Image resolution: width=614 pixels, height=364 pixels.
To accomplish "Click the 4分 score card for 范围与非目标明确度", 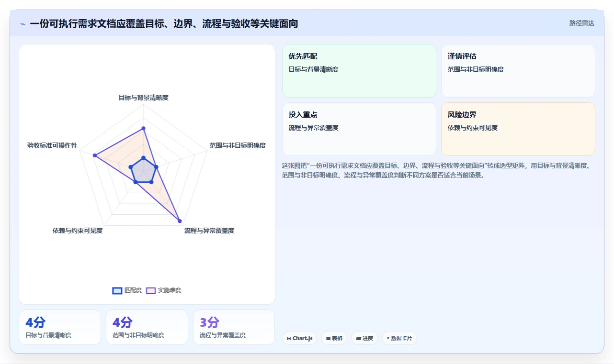I will 147,327.
